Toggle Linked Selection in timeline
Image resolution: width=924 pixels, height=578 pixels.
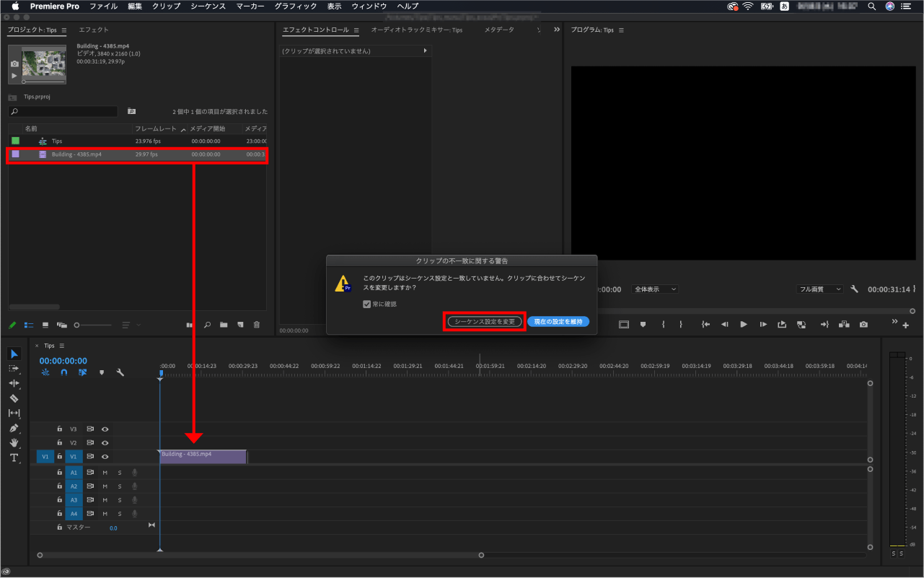83,372
